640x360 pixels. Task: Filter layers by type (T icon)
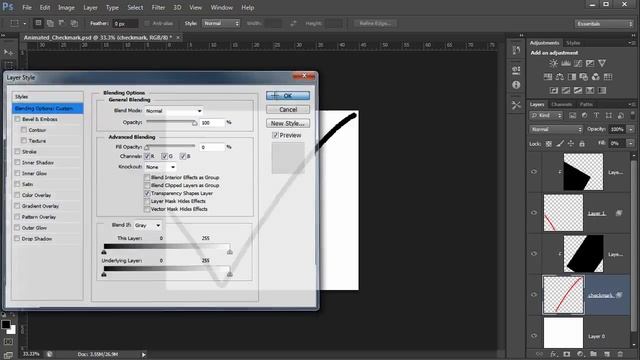tap(596, 116)
